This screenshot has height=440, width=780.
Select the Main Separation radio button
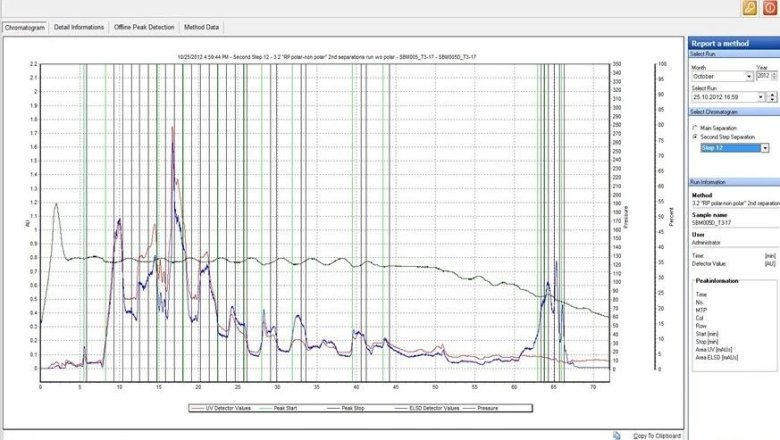click(696, 128)
